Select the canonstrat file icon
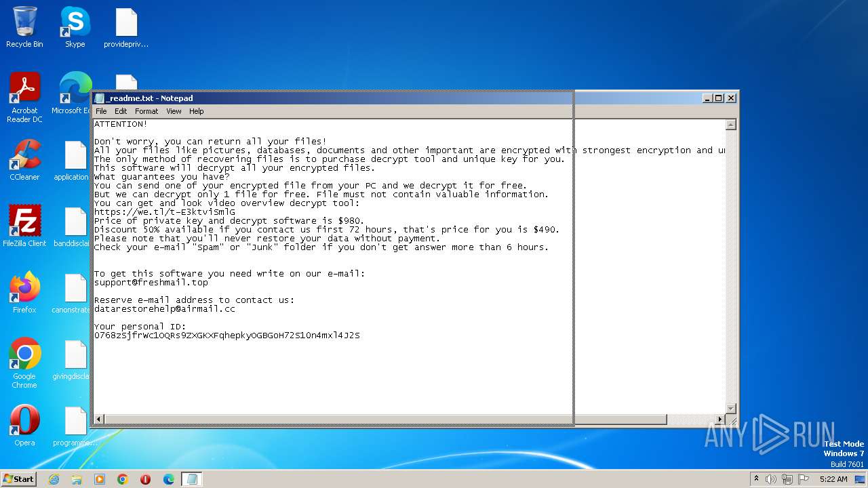 point(72,293)
